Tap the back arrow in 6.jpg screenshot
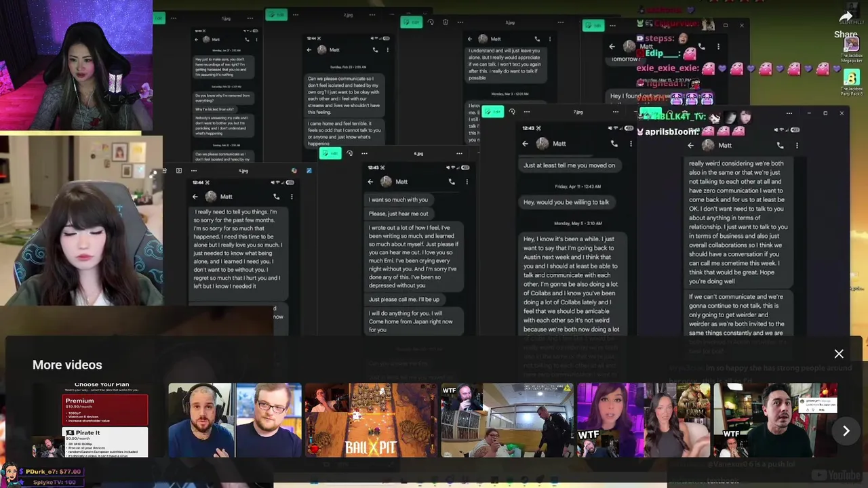868x488 pixels. [370, 182]
